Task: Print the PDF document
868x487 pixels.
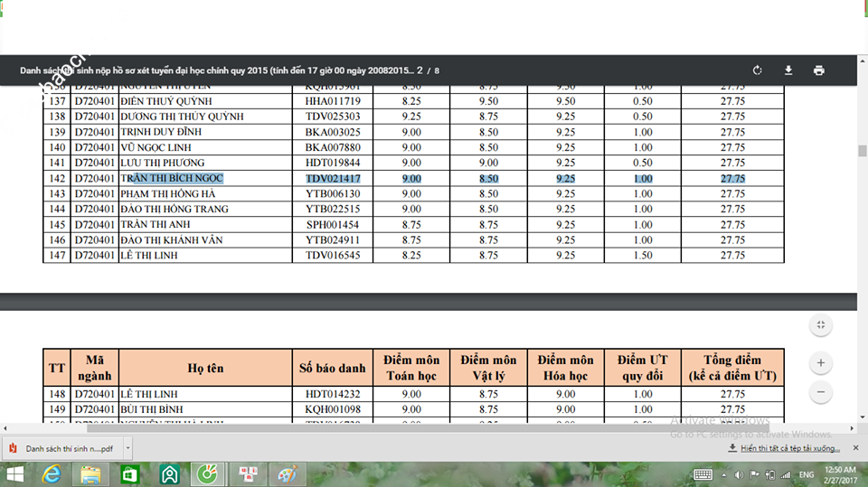Action: click(x=819, y=70)
